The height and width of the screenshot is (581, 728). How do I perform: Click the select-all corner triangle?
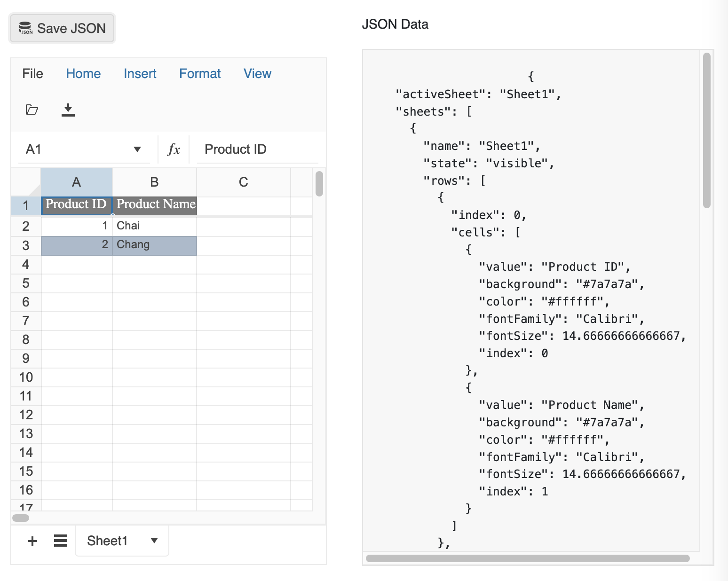click(x=34, y=189)
